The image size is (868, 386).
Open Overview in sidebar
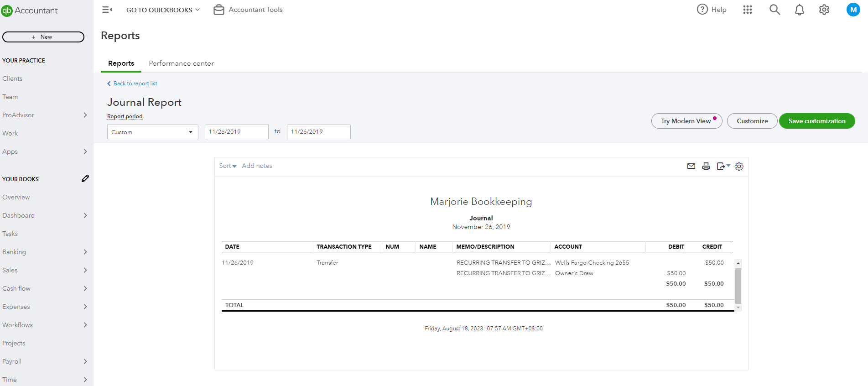(x=16, y=197)
